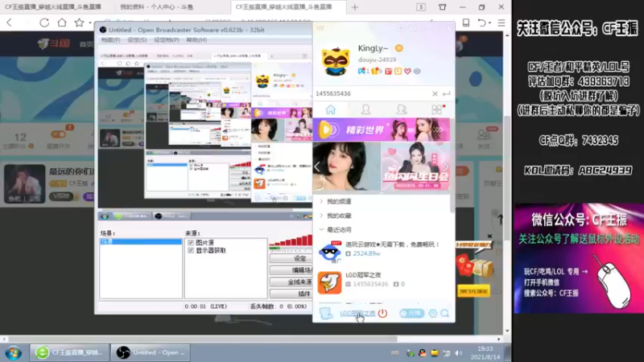Click the orange badge next to KingLy~
The image size is (644, 362).
click(x=398, y=48)
